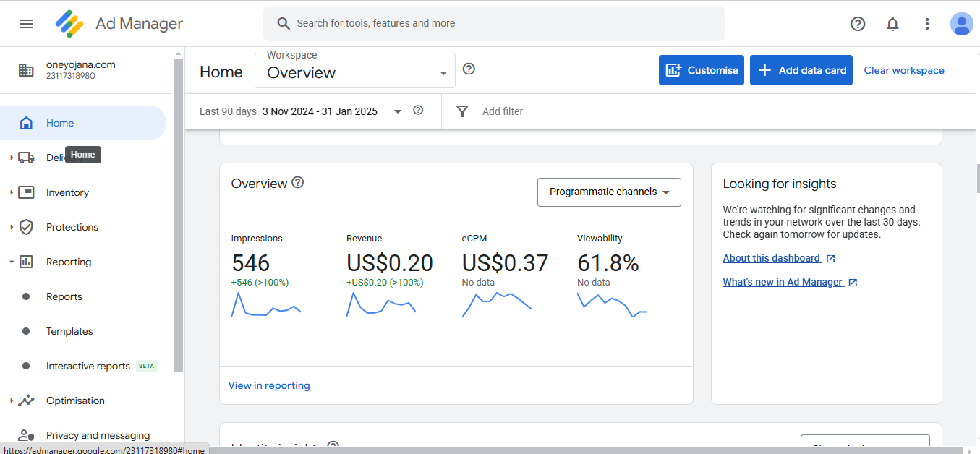Click the Home page title
Viewport: 980px width, 454px height.
221,72
